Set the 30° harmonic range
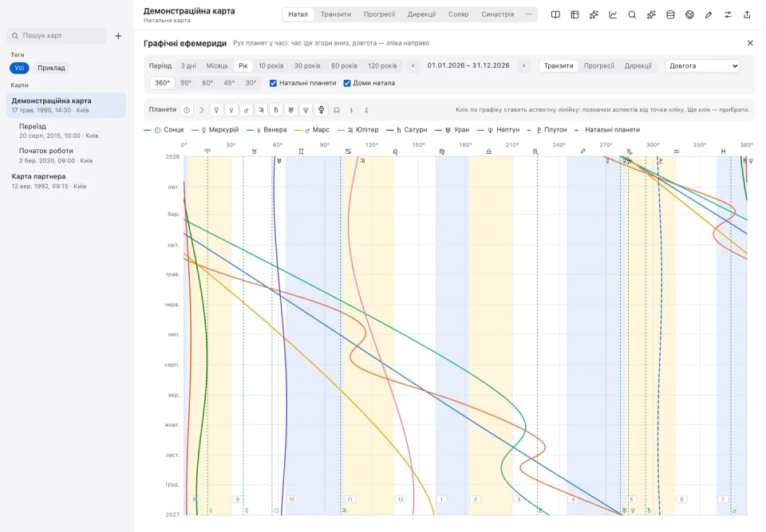766x532 pixels. point(251,83)
